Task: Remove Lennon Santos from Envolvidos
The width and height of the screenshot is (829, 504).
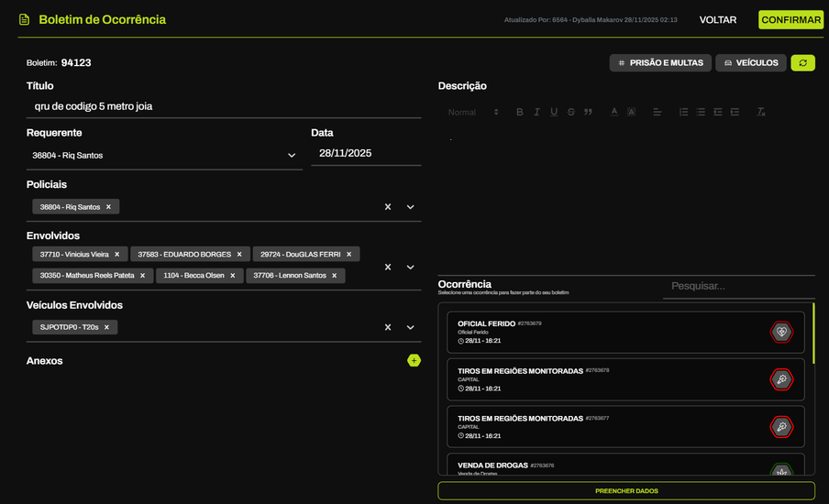Action: [x=334, y=275]
